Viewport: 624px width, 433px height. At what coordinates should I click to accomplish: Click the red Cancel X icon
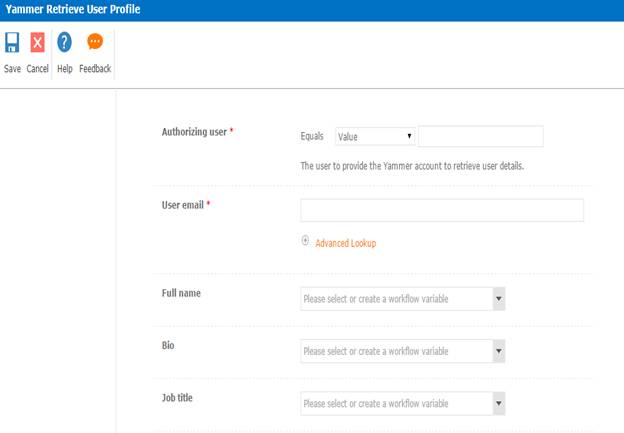(38, 43)
